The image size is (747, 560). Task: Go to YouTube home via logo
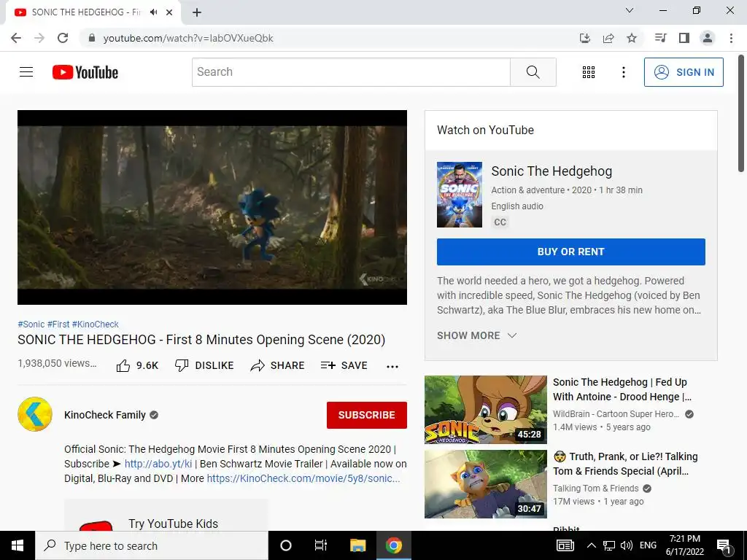[x=85, y=72]
